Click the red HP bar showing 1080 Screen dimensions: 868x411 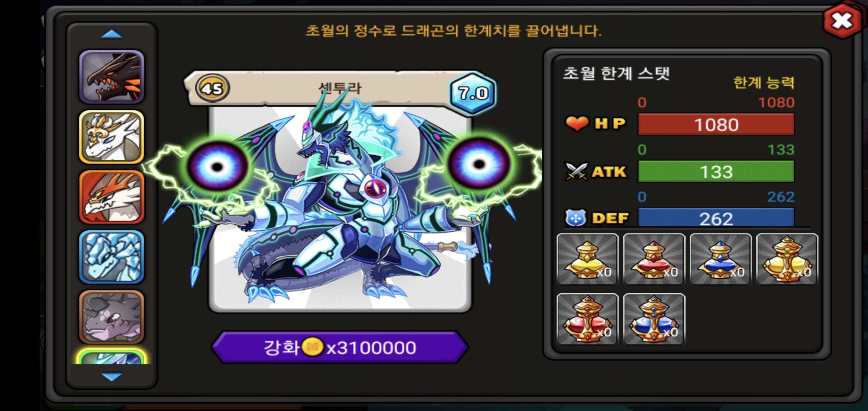tap(716, 124)
